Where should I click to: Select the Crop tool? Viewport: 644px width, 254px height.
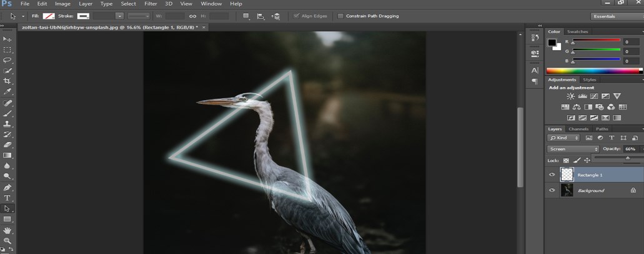(7, 81)
